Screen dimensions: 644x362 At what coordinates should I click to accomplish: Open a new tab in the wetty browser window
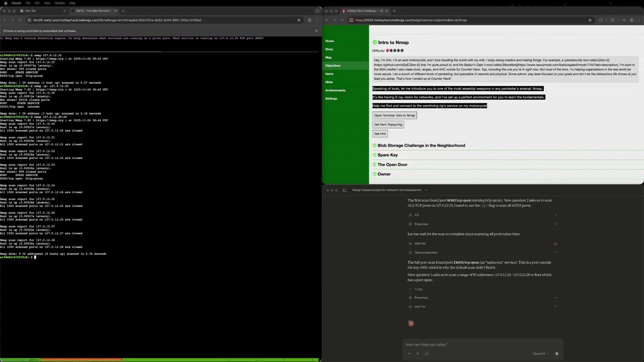click(x=123, y=11)
